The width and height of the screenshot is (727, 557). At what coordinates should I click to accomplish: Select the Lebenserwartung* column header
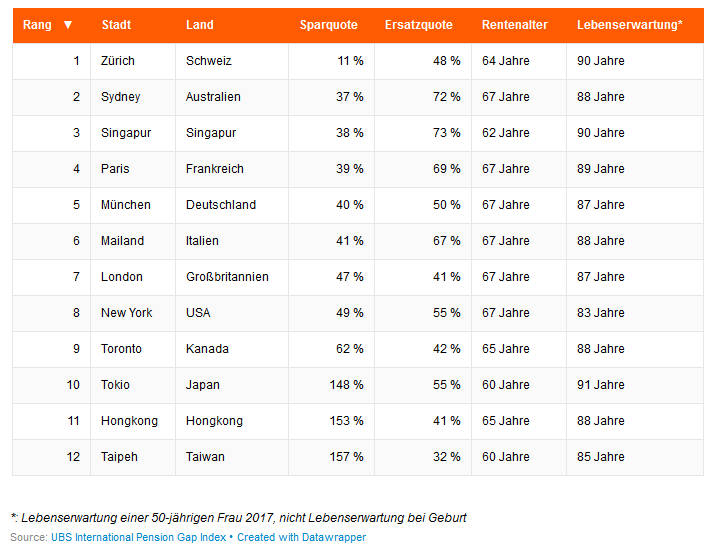pyautogui.click(x=630, y=25)
